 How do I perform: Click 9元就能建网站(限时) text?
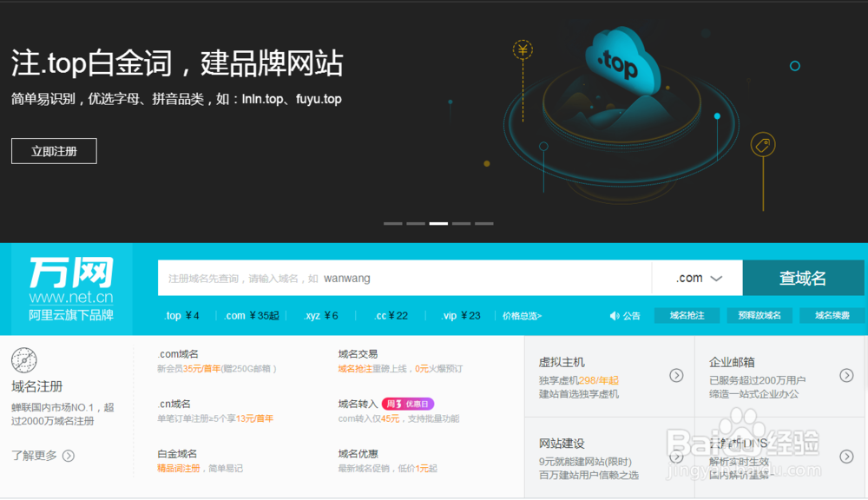(585, 462)
